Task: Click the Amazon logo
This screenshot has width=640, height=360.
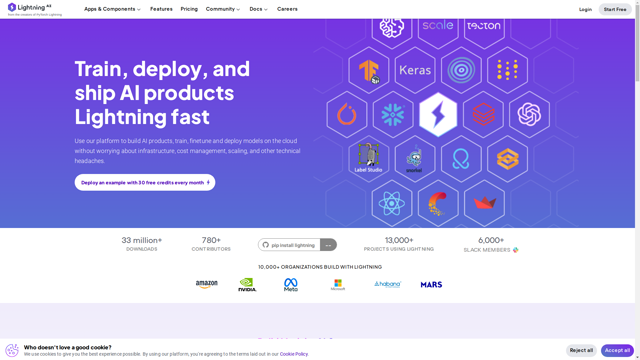Action: click(207, 284)
